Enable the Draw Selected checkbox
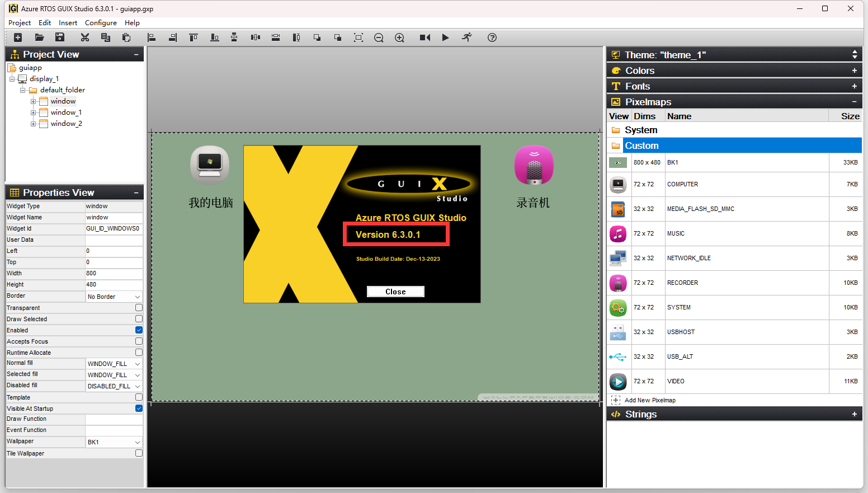868x493 pixels. tap(139, 319)
